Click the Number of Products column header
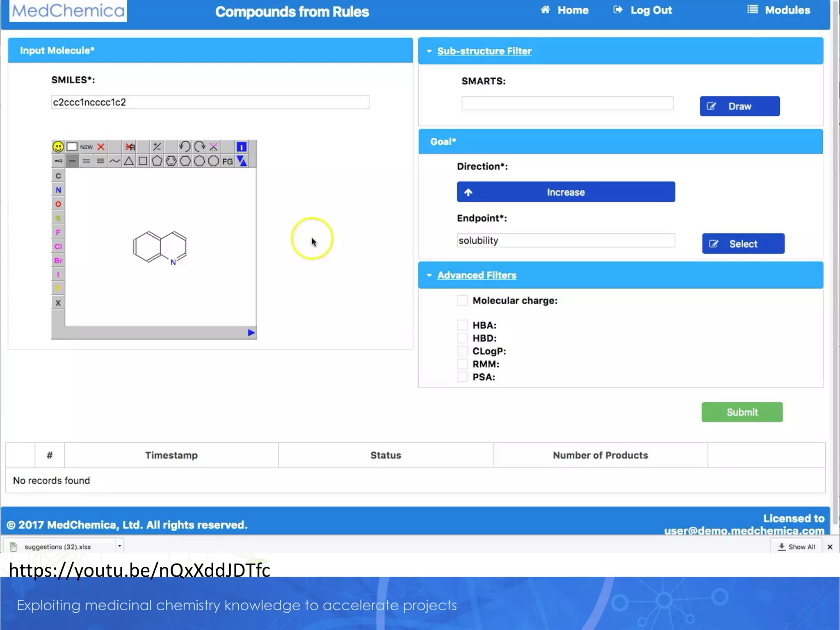Viewport: 840px width, 630px height. (600, 455)
